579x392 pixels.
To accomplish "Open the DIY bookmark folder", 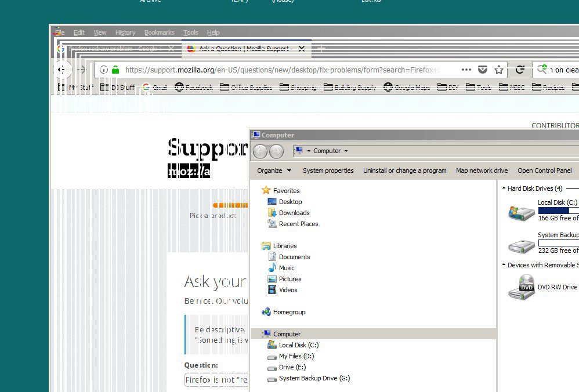I will tap(448, 87).
